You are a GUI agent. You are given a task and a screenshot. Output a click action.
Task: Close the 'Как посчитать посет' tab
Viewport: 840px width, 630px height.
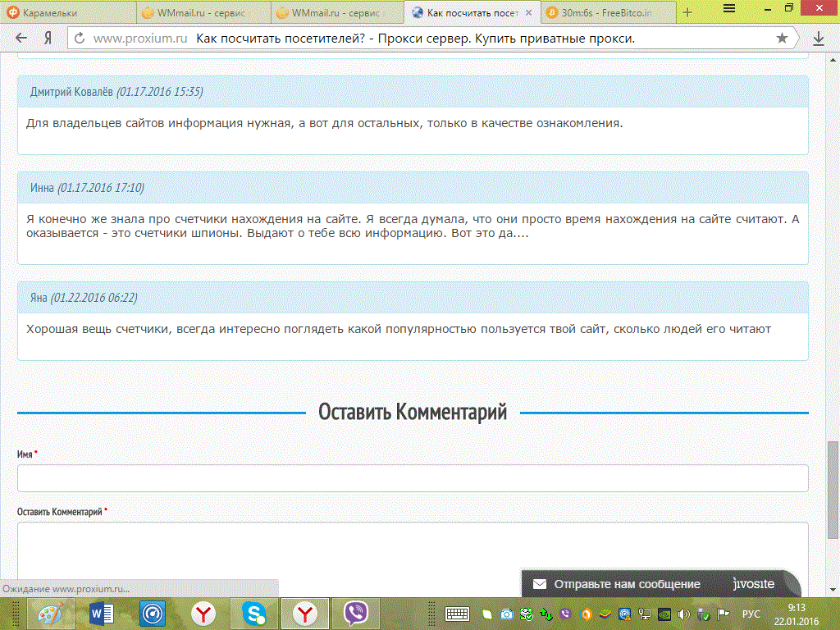(x=529, y=12)
